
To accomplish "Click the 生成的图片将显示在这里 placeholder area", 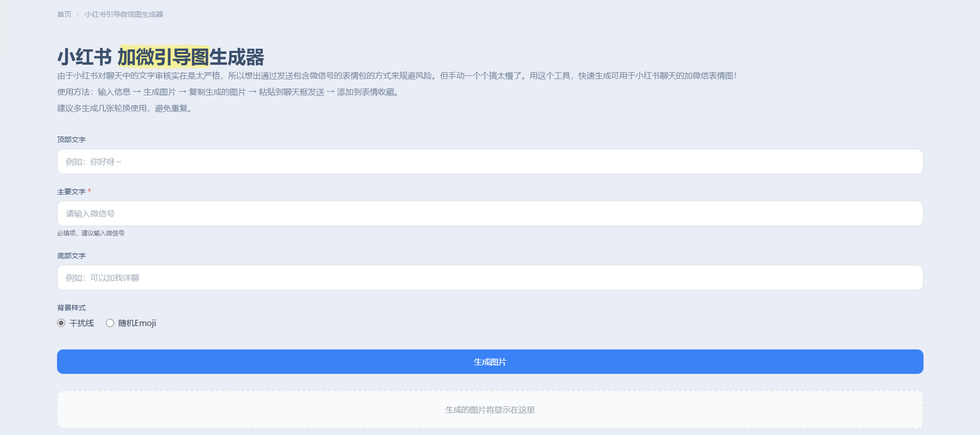I will point(490,410).
